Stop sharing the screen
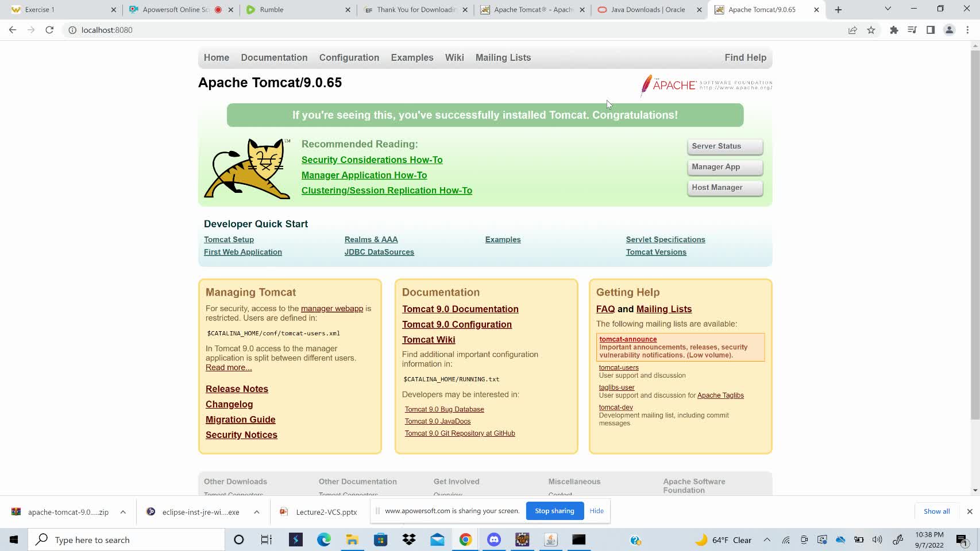 point(554,511)
